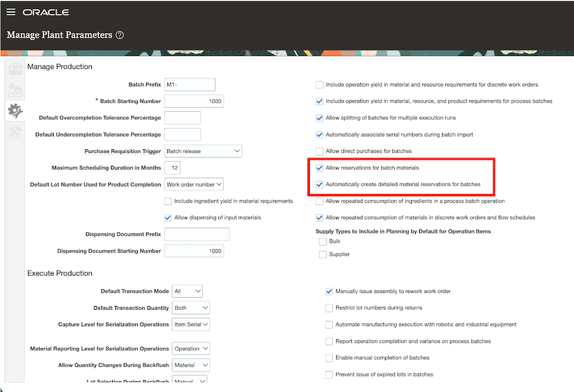Click Maximum Scheduling Duration in Months field

[172, 168]
